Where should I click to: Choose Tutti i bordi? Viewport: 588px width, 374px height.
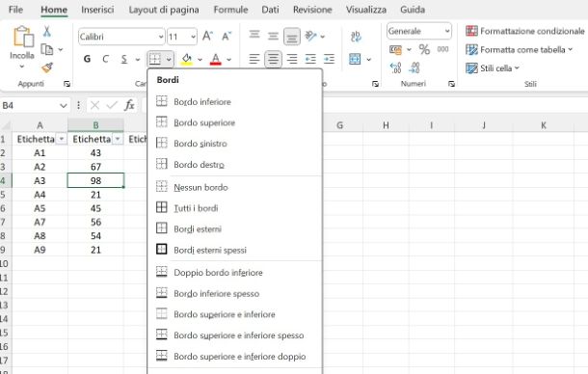235,208
